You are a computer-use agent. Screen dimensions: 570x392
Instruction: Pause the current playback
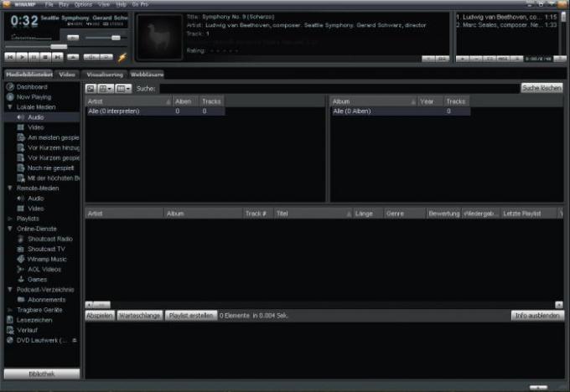pos(34,57)
